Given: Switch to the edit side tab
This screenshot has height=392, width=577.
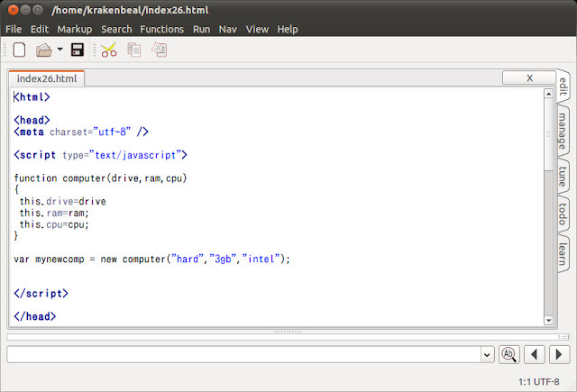Looking at the screenshot, I should (563, 87).
